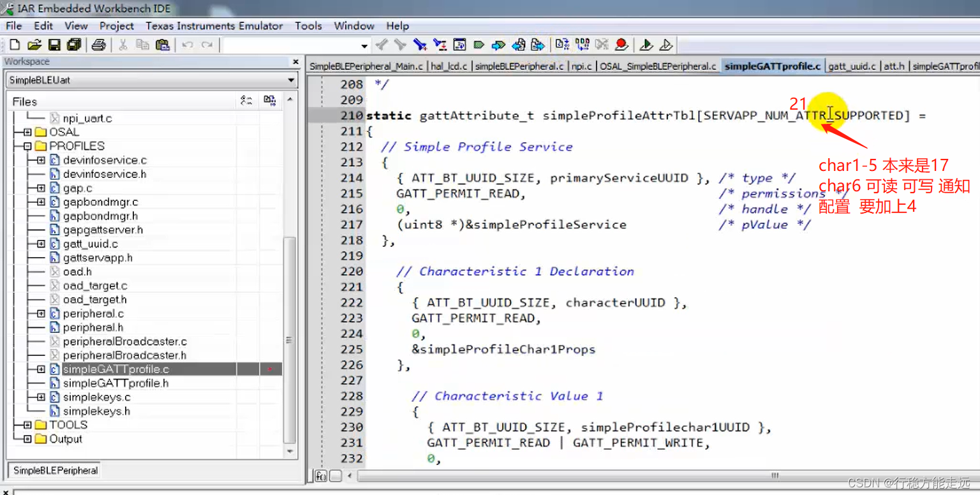Expand the gatt_uuid.c node

pyautogui.click(x=41, y=244)
